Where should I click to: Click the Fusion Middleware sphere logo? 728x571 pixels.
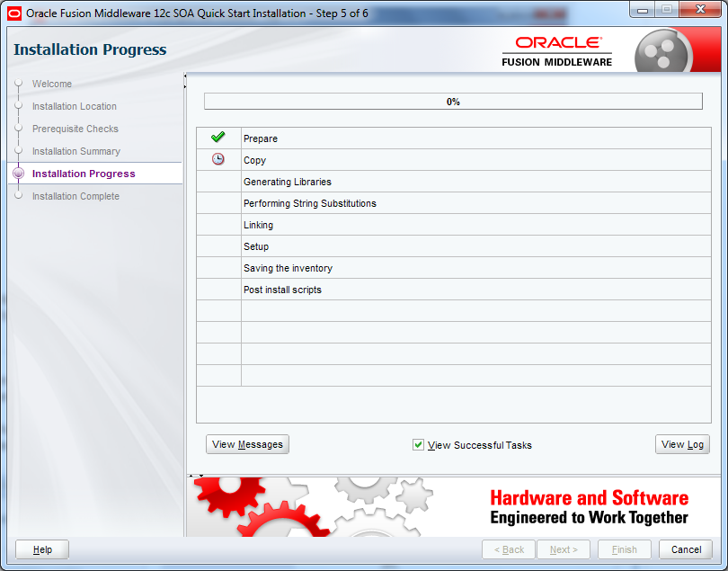pyautogui.click(x=662, y=51)
